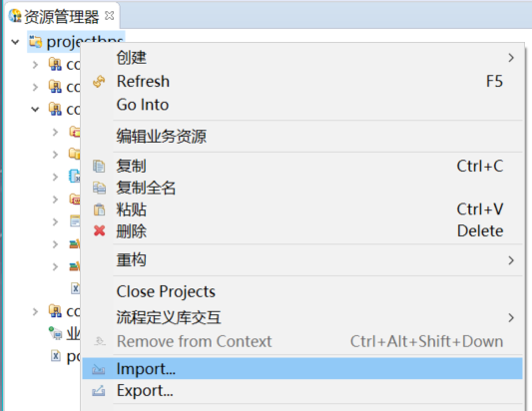Click the red X delete (删除) icon
The height and width of the screenshot is (411, 532).
[x=100, y=230]
